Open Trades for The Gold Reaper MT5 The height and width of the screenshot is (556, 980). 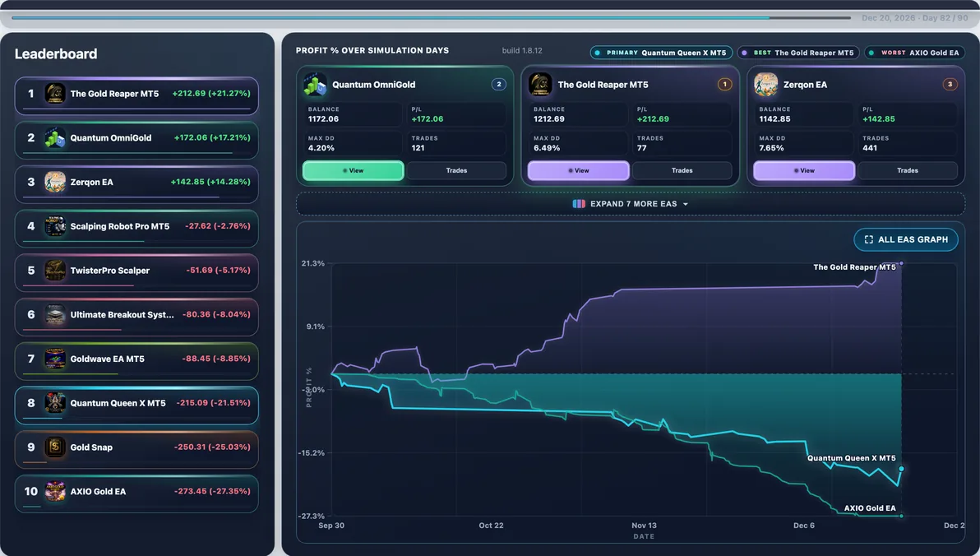682,171
